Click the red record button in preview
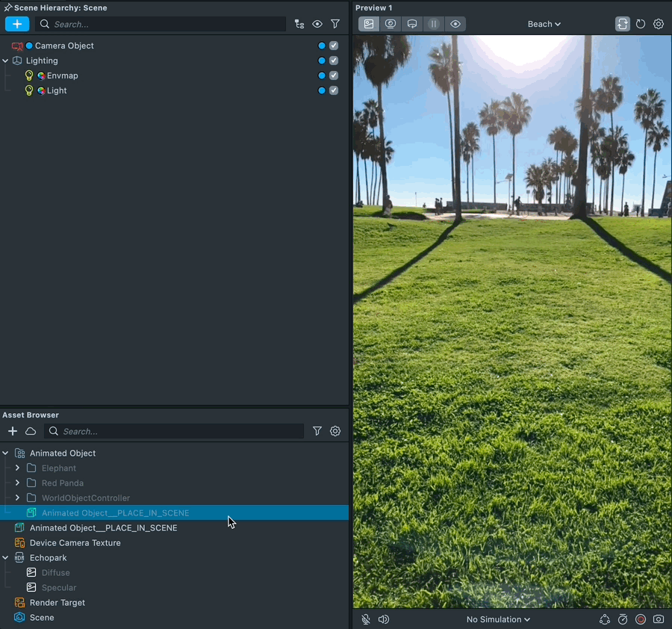The height and width of the screenshot is (629, 672). tap(641, 619)
